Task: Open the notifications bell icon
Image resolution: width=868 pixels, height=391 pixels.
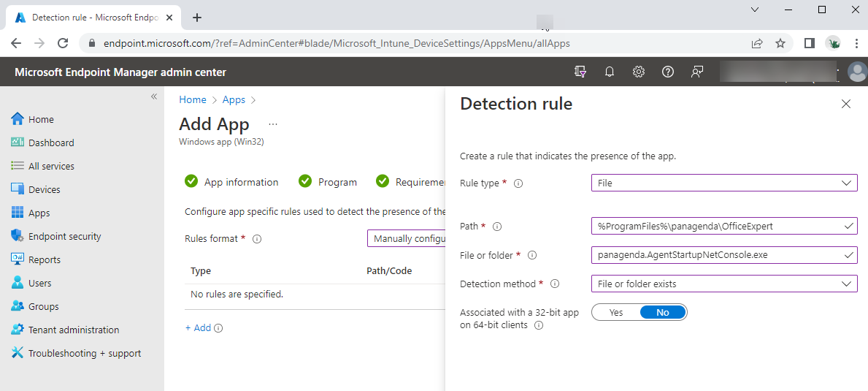Action: pyautogui.click(x=610, y=72)
